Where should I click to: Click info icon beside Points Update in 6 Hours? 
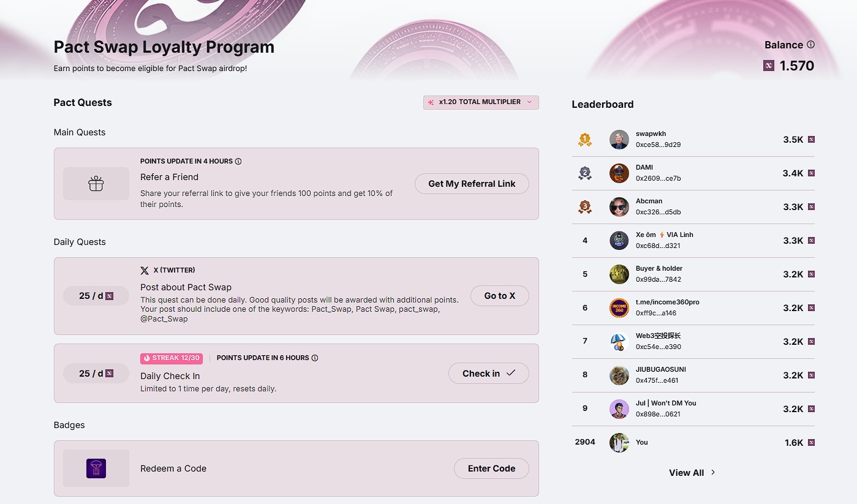tap(315, 358)
